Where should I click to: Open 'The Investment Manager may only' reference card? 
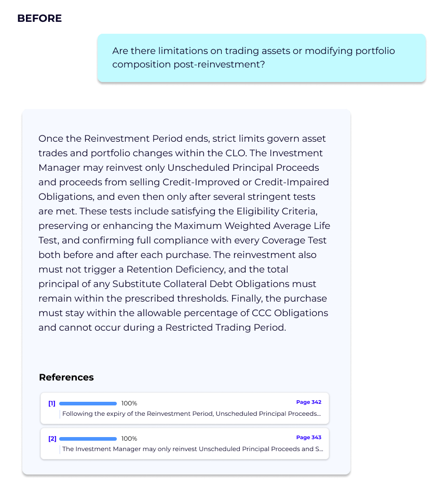(185, 443)
